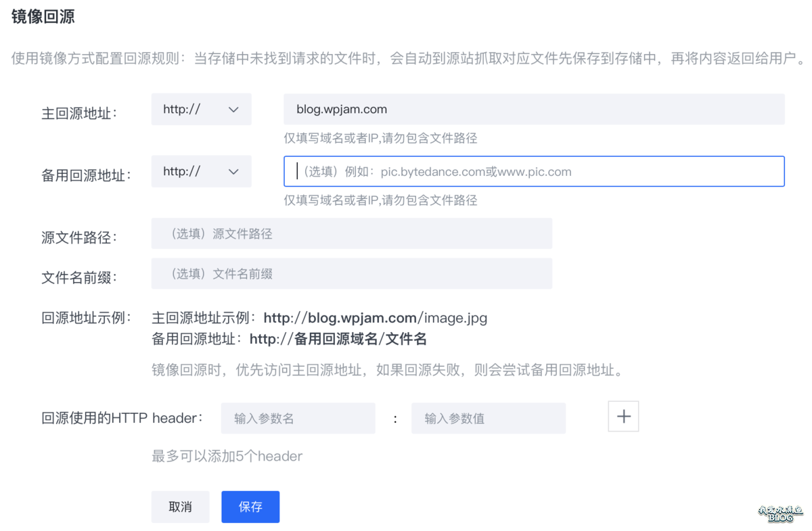812x531 pixels.
Task: Click the 输入参数名 header name field
Action: [x=298, y=418]
